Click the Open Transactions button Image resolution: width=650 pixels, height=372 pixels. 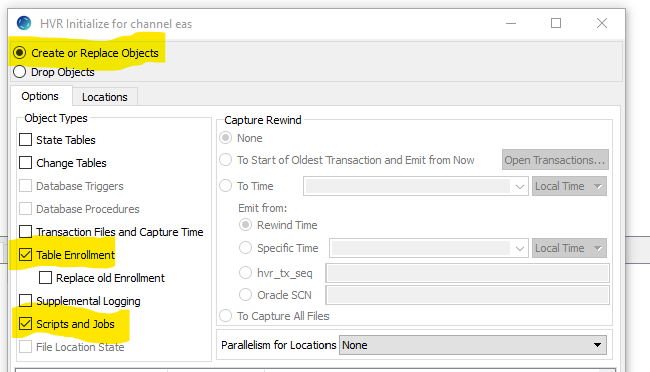[x=555, y=160]
